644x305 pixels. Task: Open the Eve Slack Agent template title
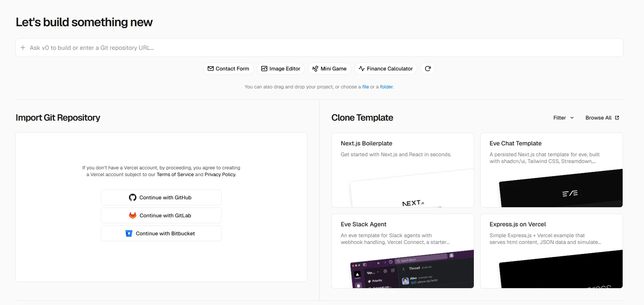click(x=363, y=224)
